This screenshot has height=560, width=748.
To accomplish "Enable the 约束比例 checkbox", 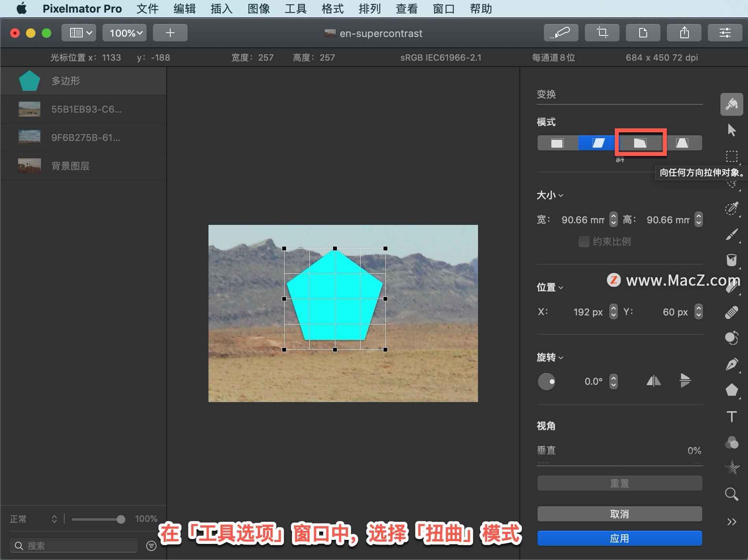I will tap(584, 241).
